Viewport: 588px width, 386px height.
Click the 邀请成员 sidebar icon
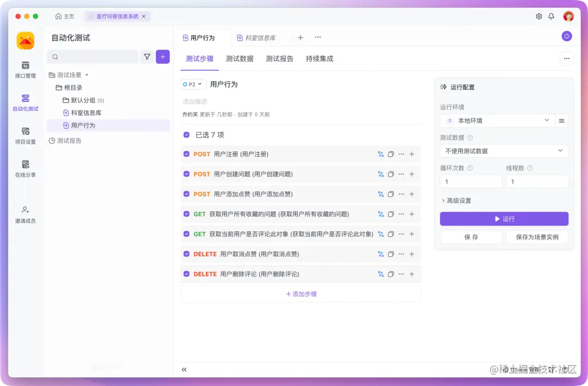(25, 213)
